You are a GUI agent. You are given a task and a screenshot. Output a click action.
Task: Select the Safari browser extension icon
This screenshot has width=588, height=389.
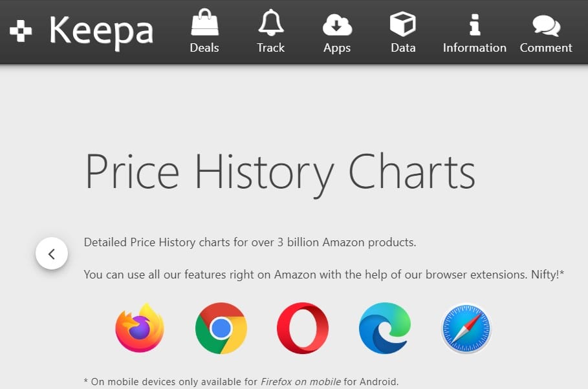(x=466, y=328)
